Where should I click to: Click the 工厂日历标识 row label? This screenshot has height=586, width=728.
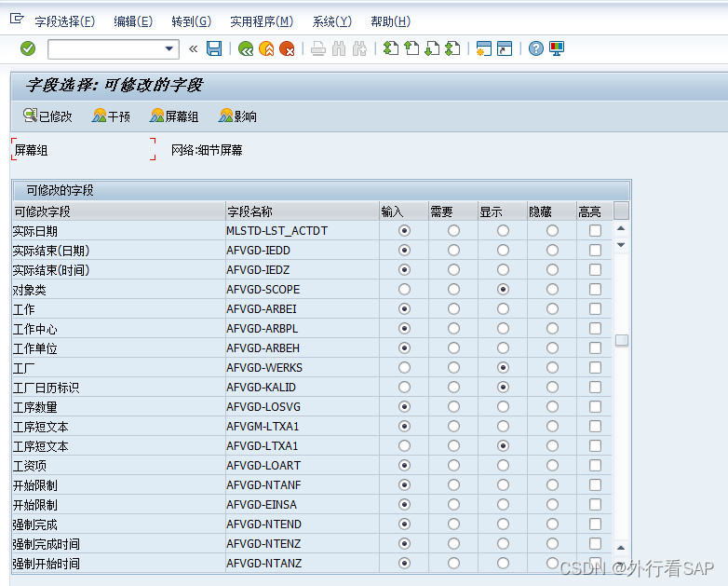click(x=46, y=388)
